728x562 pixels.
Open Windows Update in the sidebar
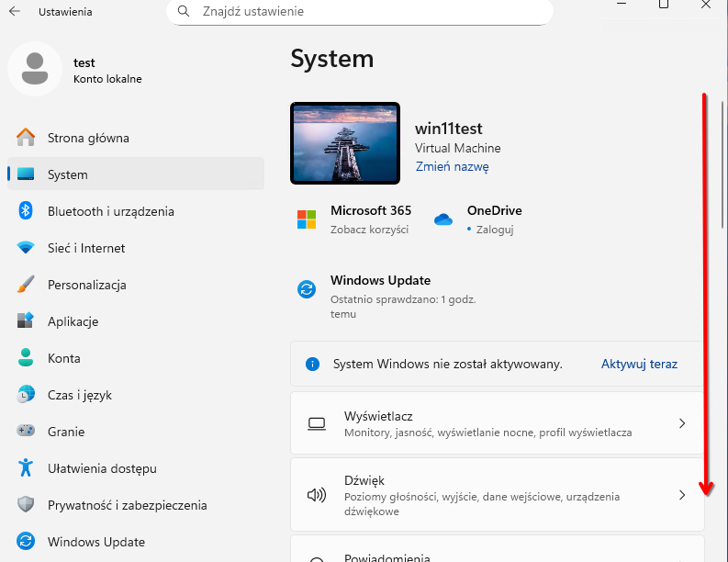[x=136, y=541]
